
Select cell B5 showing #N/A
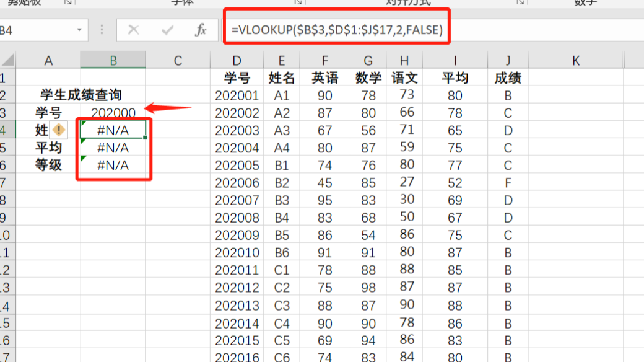[x=113, y=148]
